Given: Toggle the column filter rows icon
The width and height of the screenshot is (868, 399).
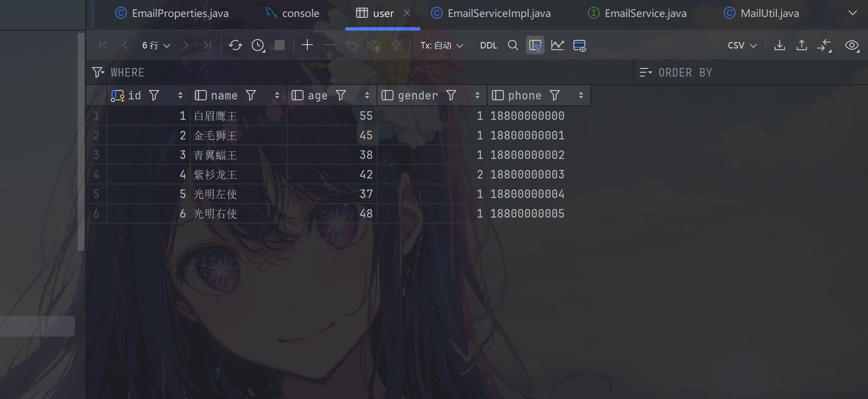Looking at the screenshot, I should coord(535,45).
